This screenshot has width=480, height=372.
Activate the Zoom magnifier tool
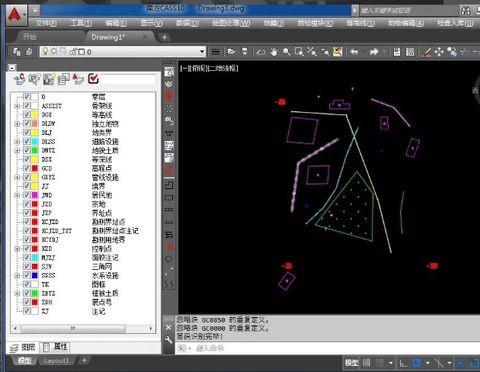pyautogui.click(x=286, y=52)
